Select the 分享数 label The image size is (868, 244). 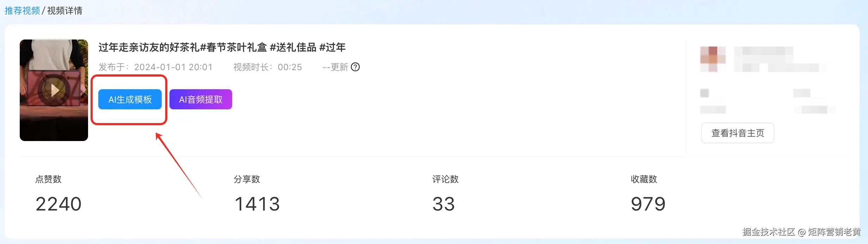click(x=247, y=179)
